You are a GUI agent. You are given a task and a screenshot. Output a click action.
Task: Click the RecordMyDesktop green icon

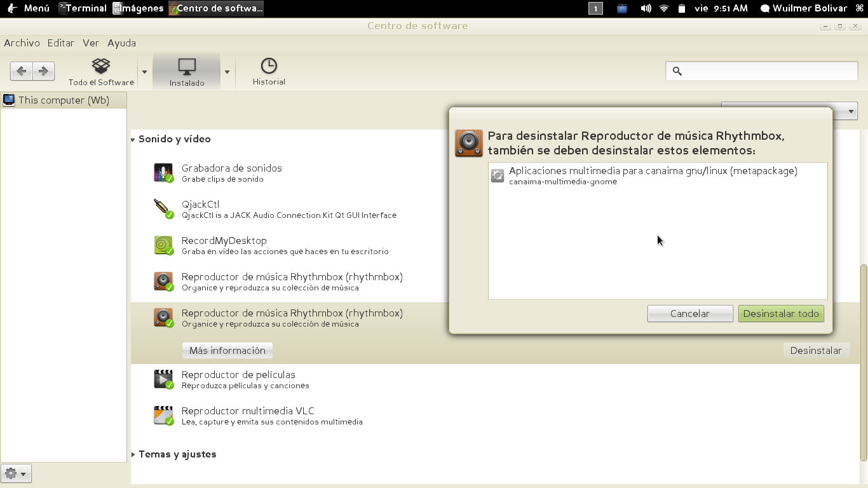[163, 245]
